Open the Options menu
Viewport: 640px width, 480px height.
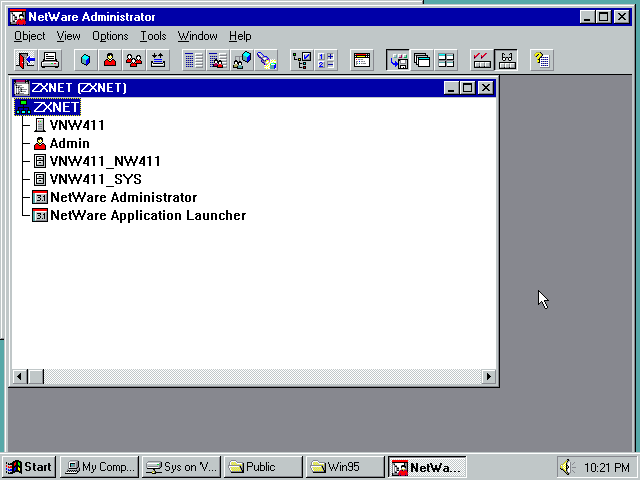point(110,36)
